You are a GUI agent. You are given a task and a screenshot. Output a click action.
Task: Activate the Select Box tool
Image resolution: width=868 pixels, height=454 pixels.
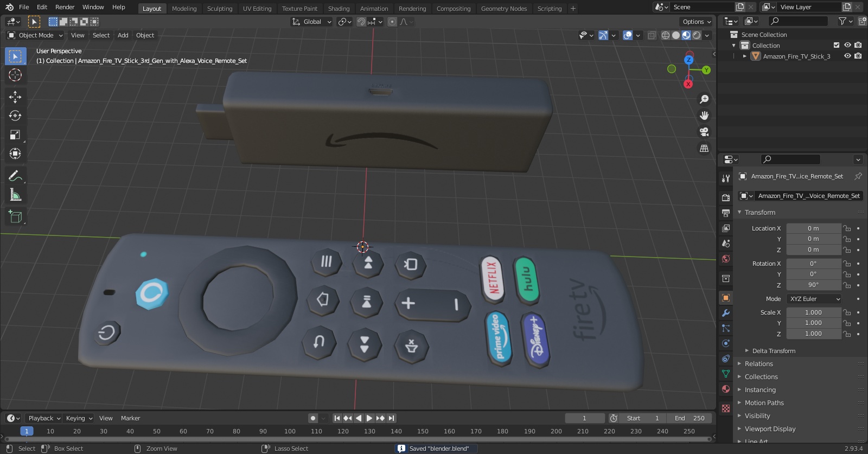[15, 56]
